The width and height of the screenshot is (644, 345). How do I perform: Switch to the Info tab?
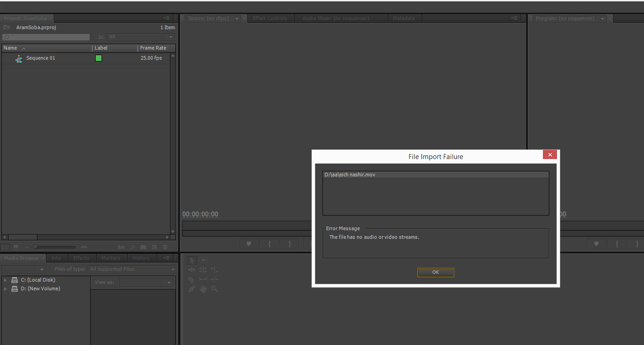point(56,258)
